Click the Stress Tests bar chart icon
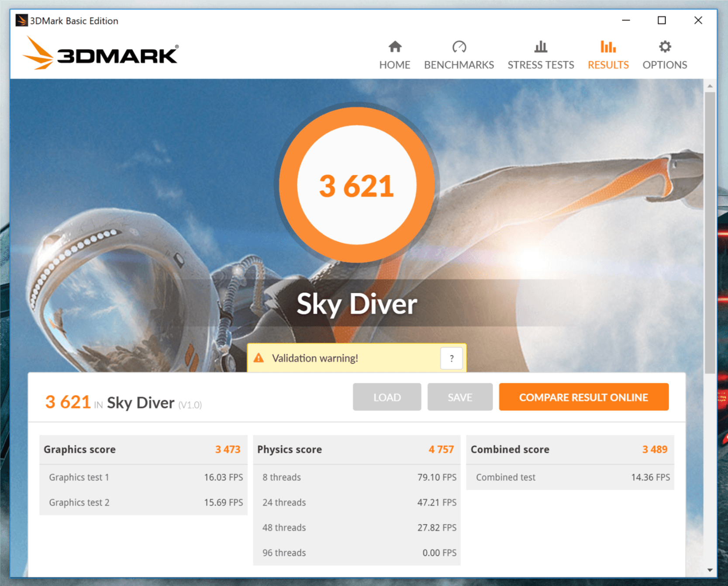The height and width of the screenshot is (586, 728). (541, 46)
